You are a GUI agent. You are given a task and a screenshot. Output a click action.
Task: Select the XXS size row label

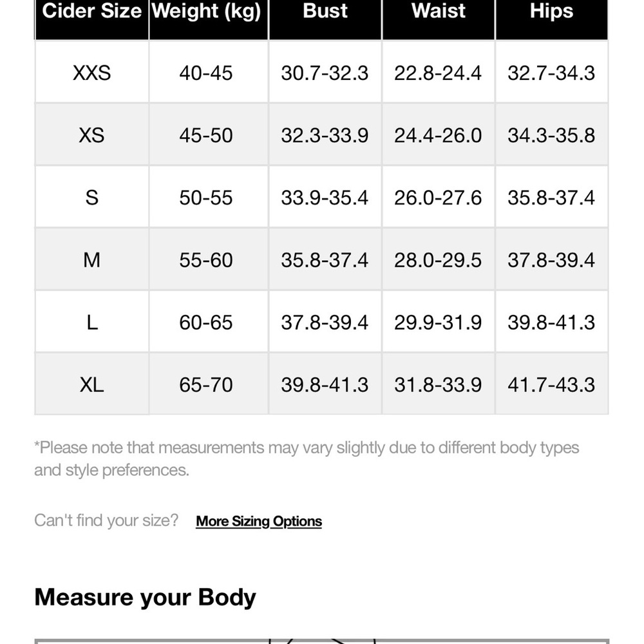(x=92, y=72)
